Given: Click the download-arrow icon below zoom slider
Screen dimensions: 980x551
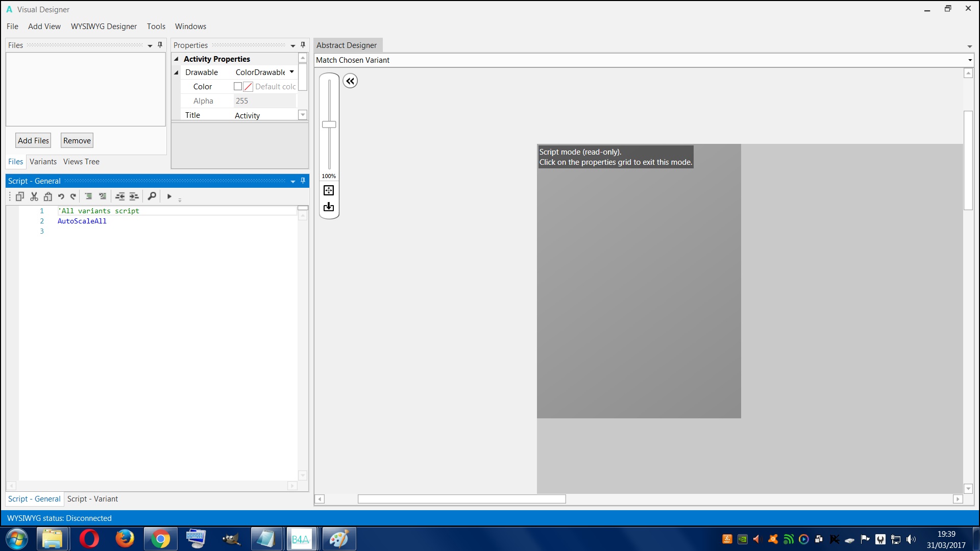Looking at the screenshot, I should pyautogui.click(x=329, y=207).
